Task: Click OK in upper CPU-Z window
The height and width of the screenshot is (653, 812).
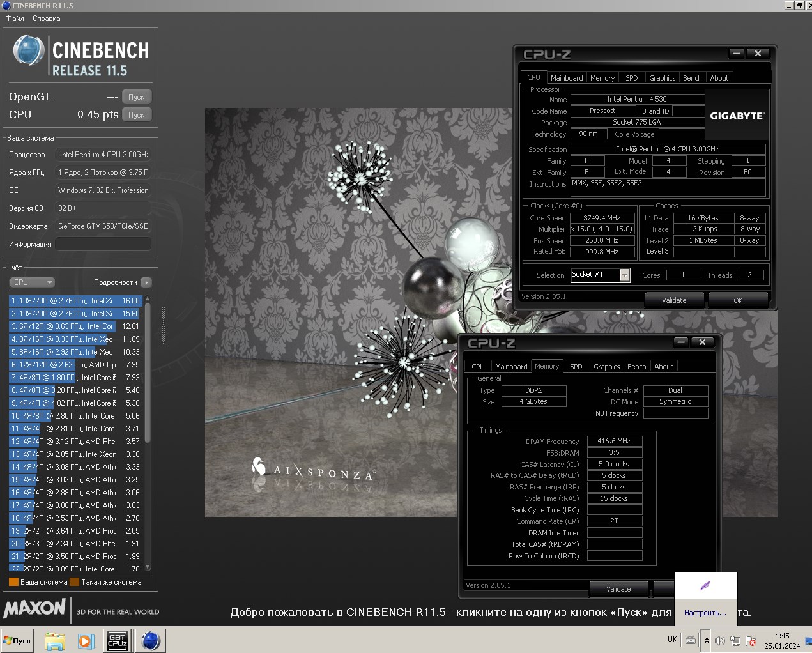Action: [738, 300]
